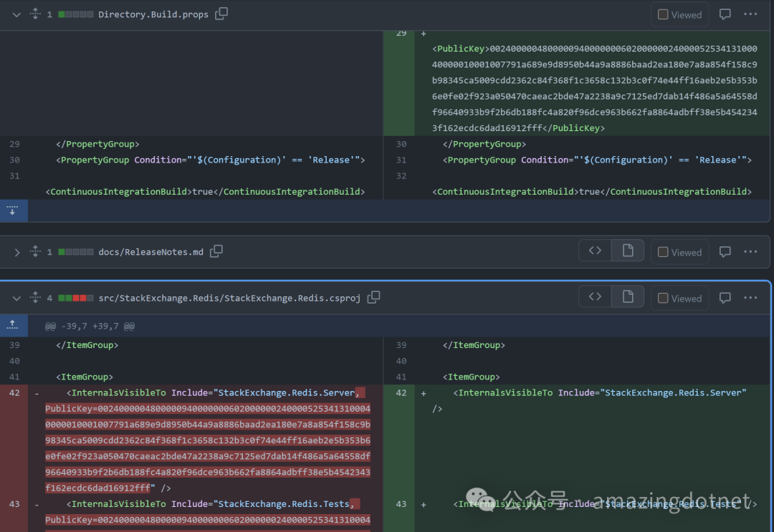The height and width of the screenshot is (532, 774).
Task: Click the opening <PublicKey> tag in added line
Action: tap(461, 49)
